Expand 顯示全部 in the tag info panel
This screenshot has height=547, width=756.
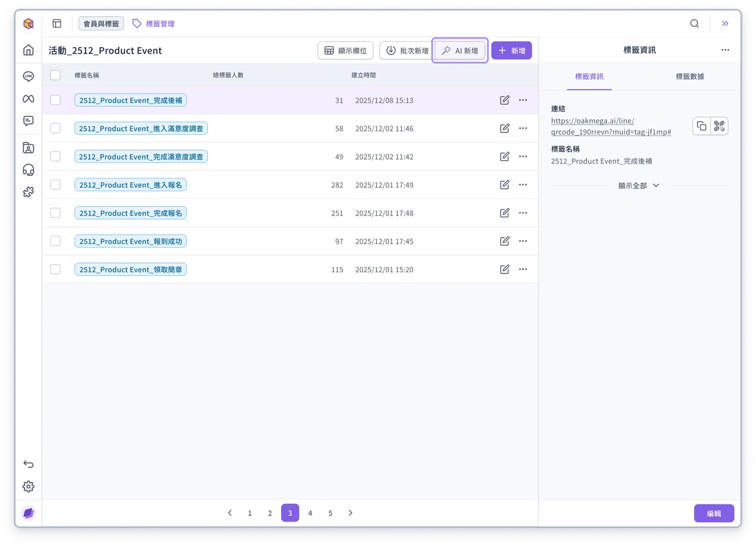coord(639,185)
